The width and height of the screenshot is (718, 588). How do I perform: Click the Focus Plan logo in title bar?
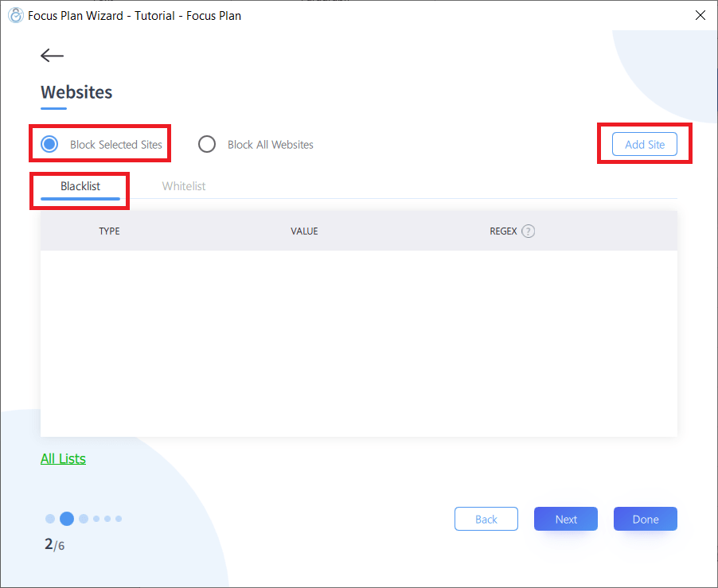click(14, 15)
